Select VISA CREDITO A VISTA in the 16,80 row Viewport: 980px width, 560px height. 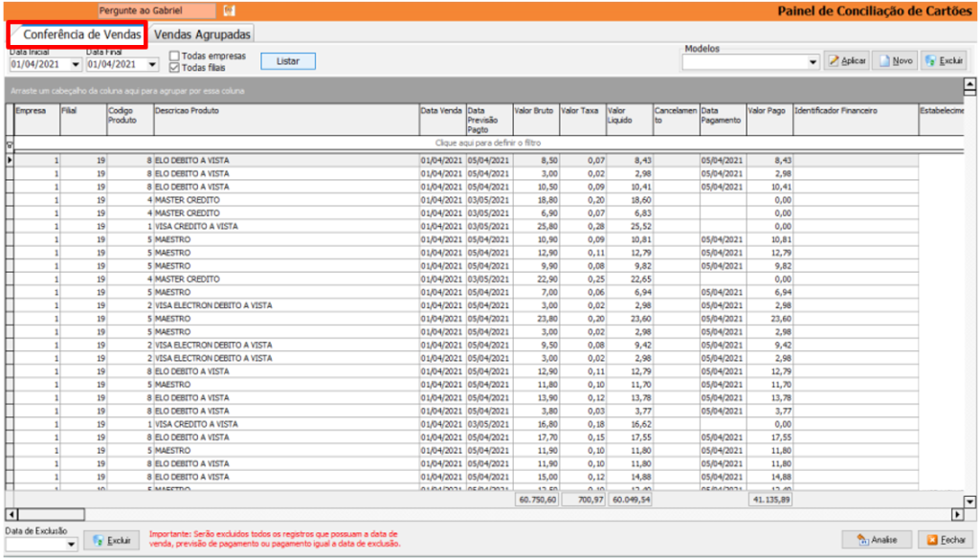286,424
